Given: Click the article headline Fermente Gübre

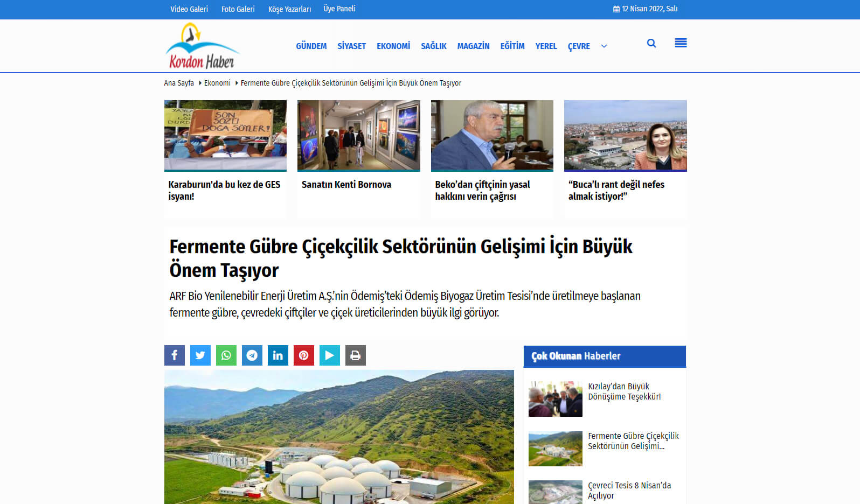Looking at the screenshot, I should [x=401, y=258].
